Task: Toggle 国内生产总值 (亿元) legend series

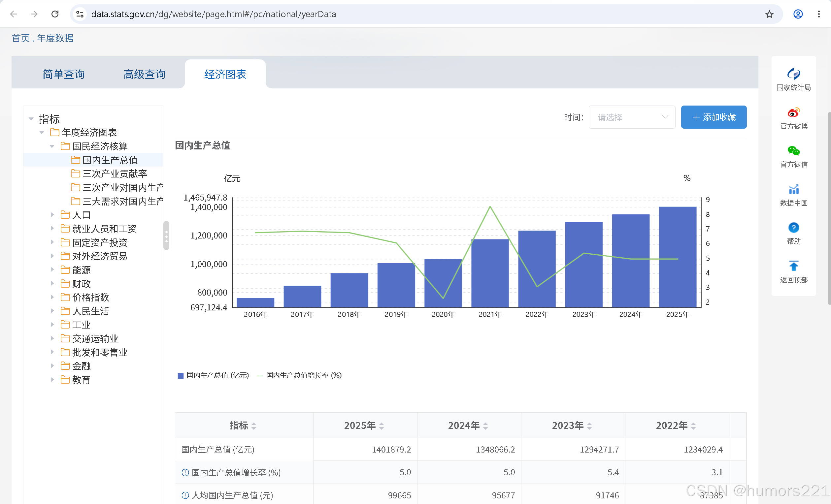Action: 213,375
